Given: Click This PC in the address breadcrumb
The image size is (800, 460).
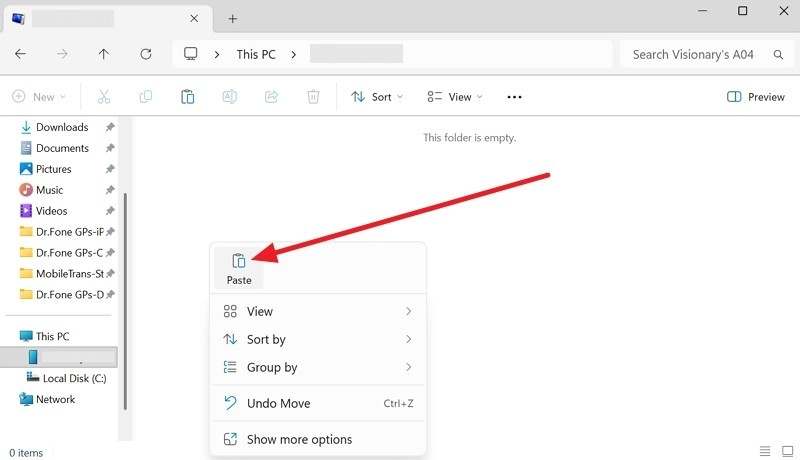Looking at the screenshot, I should pos(256,54).
